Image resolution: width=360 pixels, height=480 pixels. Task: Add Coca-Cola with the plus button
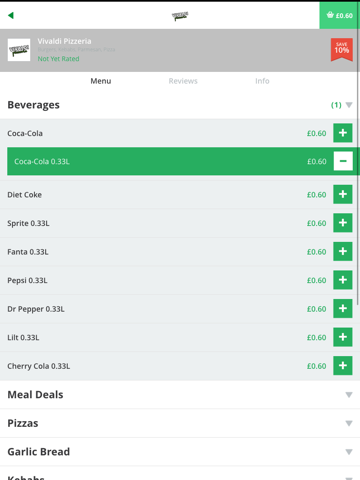pyautogui.click(x=343, y=133)
